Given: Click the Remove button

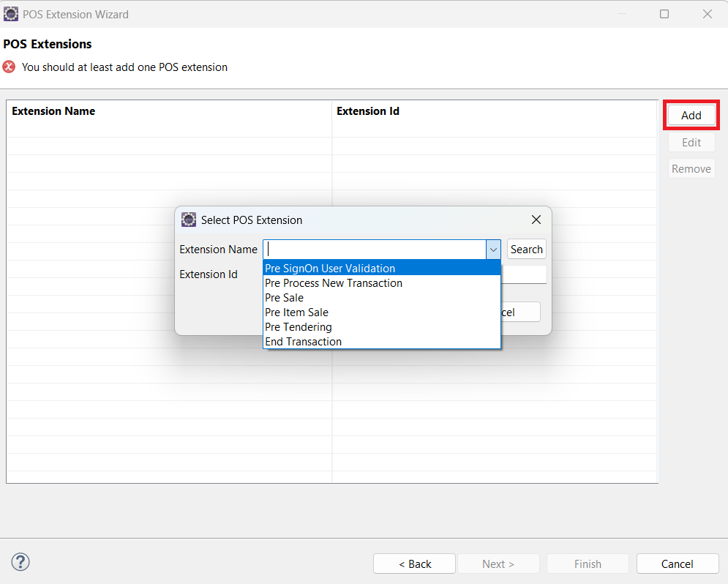Looking at the screenshot, I should coord(691,168).
